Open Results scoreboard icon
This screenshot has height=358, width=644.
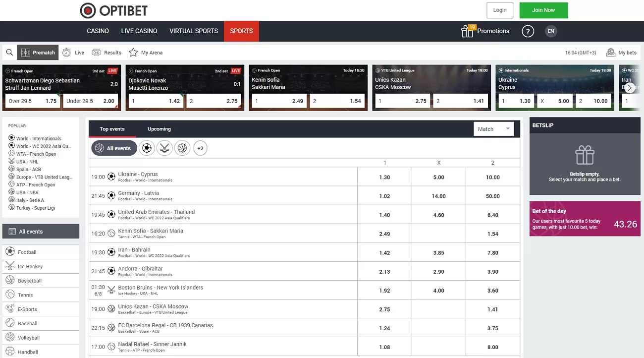96,52
